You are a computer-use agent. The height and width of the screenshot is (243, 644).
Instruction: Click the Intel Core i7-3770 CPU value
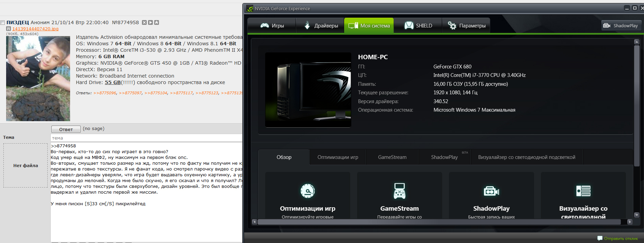[479, 75]
